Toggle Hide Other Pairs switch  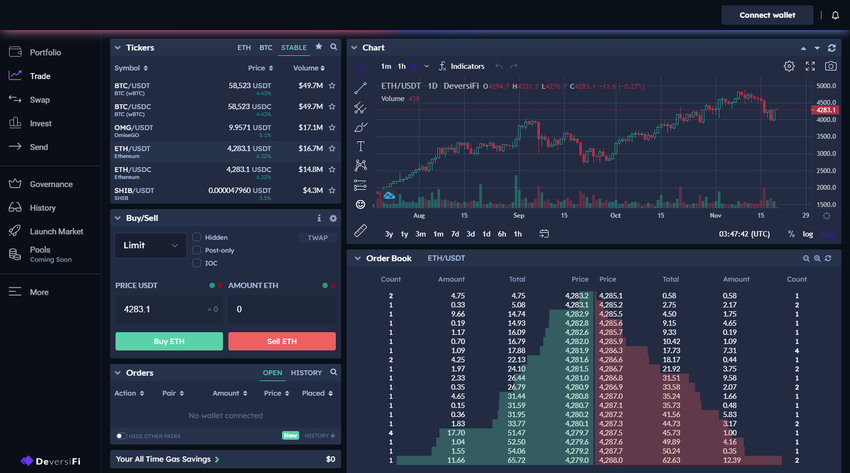(x=121, y=436)
